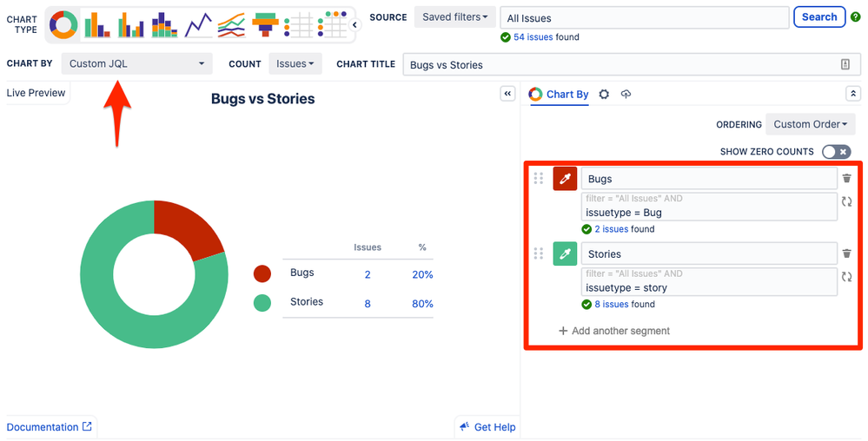Click Add another segment
This screenshot has height=441, width=868.
pyautogui.click(x=614, y=331)
